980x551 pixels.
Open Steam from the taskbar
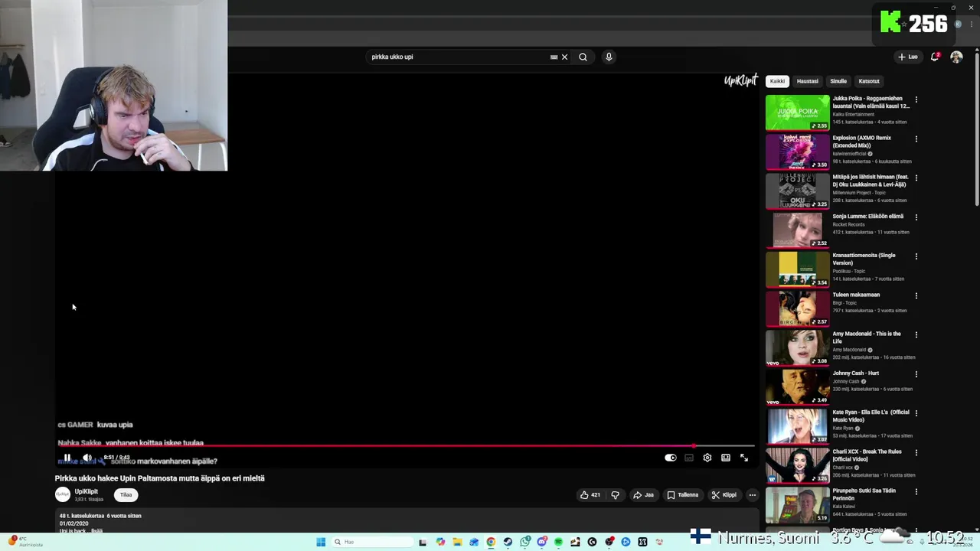click(x=508, y=542)
